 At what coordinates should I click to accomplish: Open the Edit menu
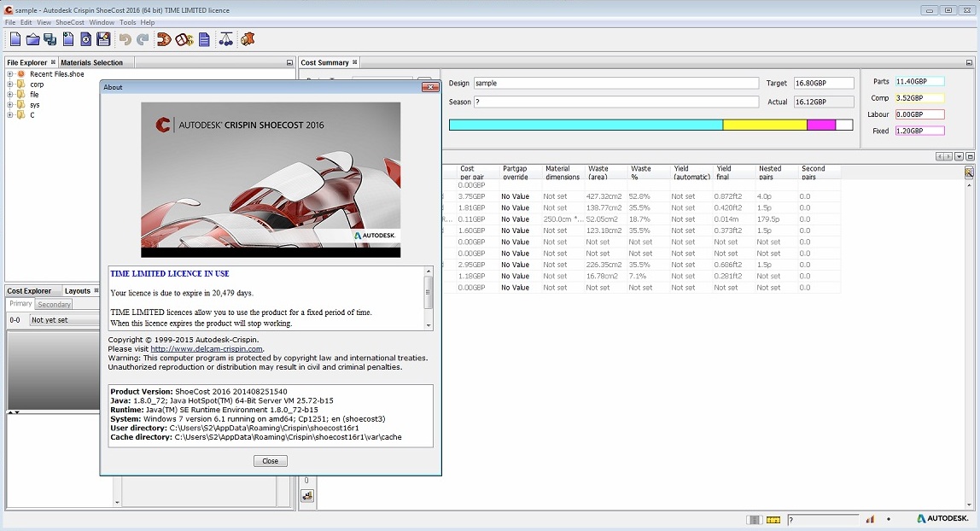(26, 22)
